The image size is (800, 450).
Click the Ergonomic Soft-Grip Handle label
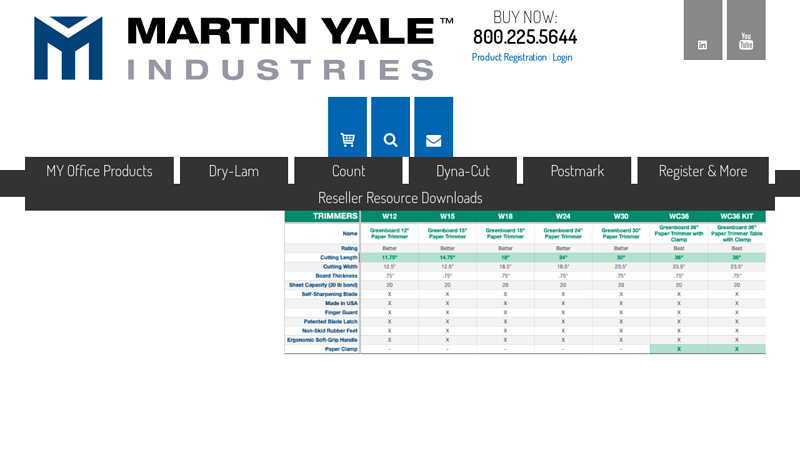(322, 340)
